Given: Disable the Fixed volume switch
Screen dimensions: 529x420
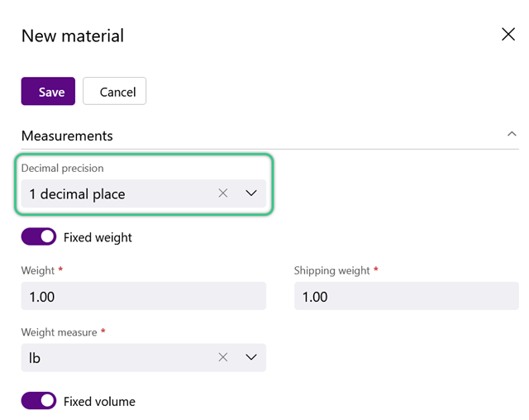Looking at the screenshot, I should pos(39,401).
